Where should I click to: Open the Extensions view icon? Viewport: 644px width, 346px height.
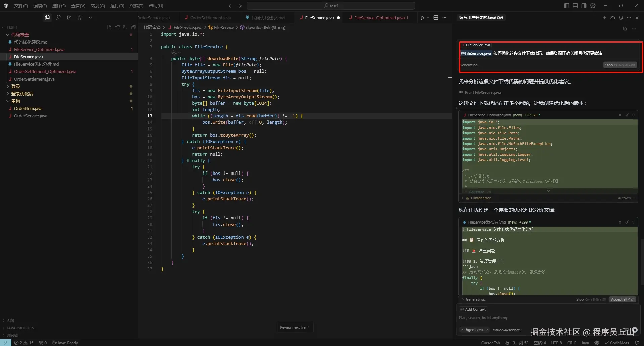point(79,18)
